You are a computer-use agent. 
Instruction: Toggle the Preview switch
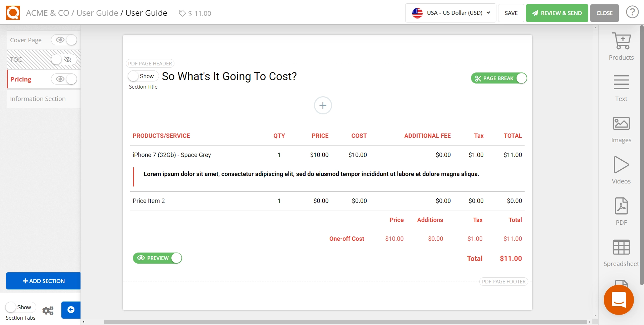click(157, 258)
